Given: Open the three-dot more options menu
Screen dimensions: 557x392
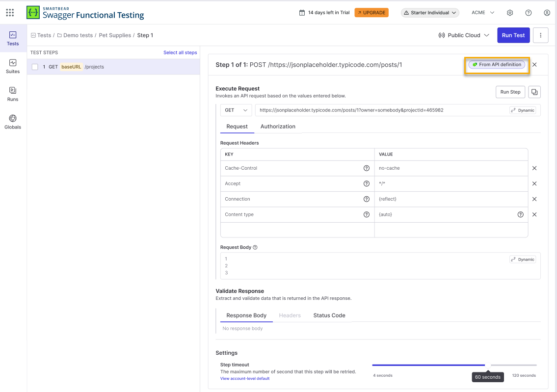Looking at the screenshot, I should (x=541, y=35).
